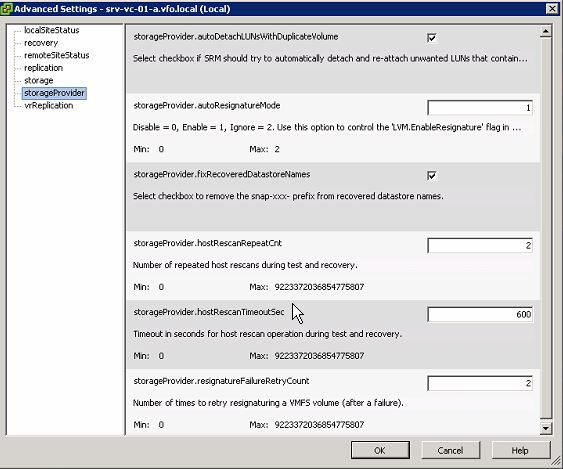Select localSiteStatus in the settings tree
Image resolution: width=563 pixels, height=469 pixels.
pyautogui.click(x=52, y=30)
